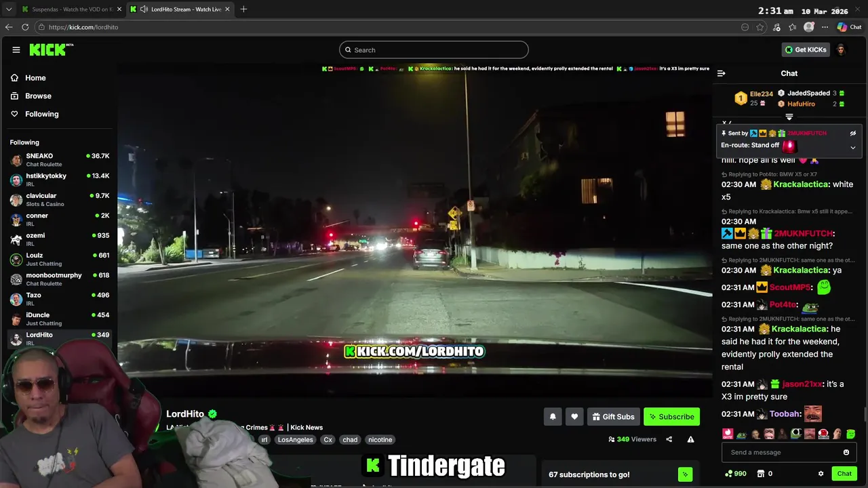Open ozemi channel in Following list
The height and width of the screenshot is (488, 868).
click(x=60, y=239)
